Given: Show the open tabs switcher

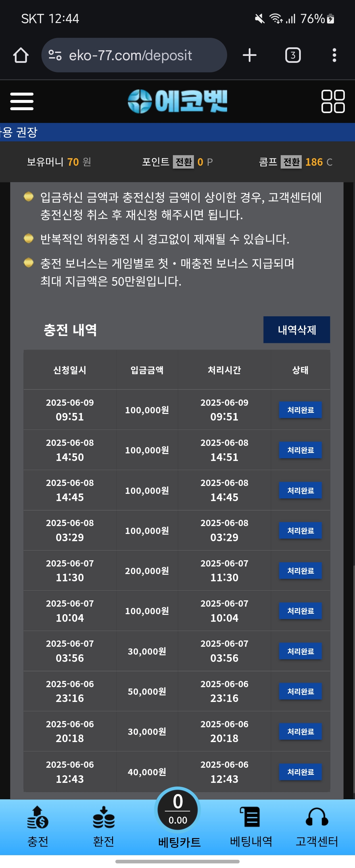Looking at the screenshot, I should [293, 55].
